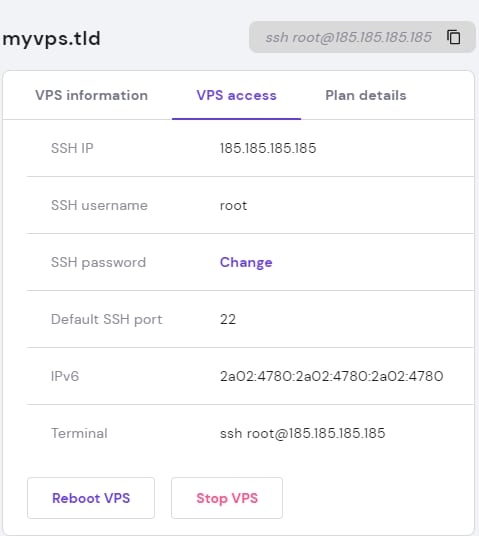Switch to Plan details tab
479x536 pixels.
pyautogui.click(x=365, y=95)
